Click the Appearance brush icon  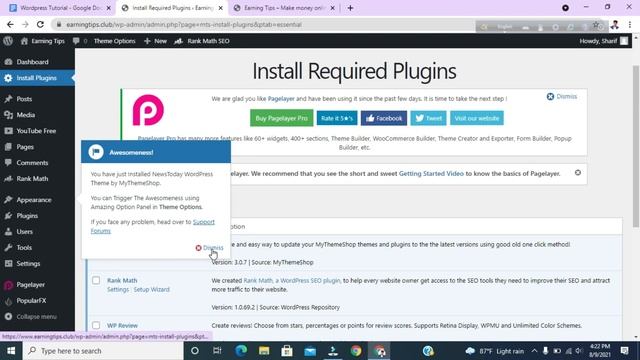point(8,200)
